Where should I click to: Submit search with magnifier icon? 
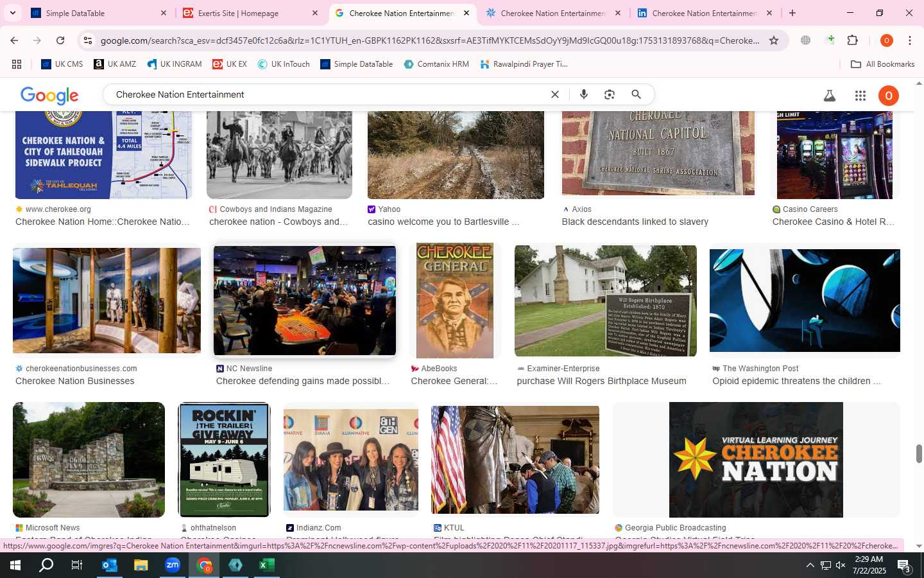(636, 94)
